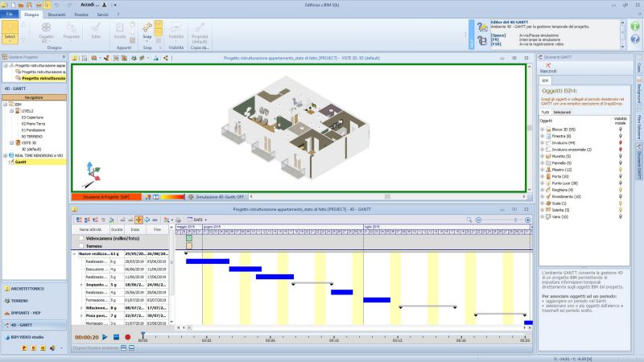Click the Scale object icon in BIM list
Screen dimensions: 644x362
(548, 204)
